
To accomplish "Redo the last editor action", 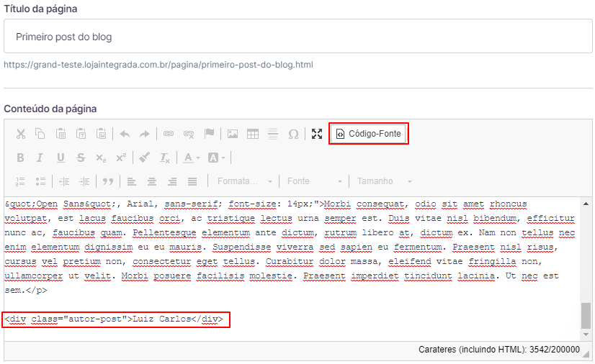I will 145,134.
